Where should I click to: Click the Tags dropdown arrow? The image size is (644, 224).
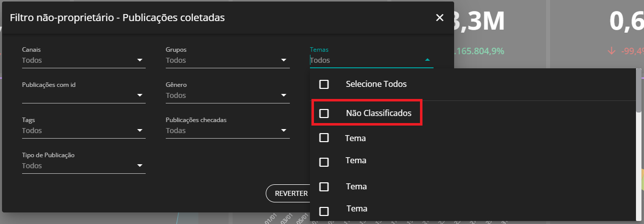click(140, 131)
